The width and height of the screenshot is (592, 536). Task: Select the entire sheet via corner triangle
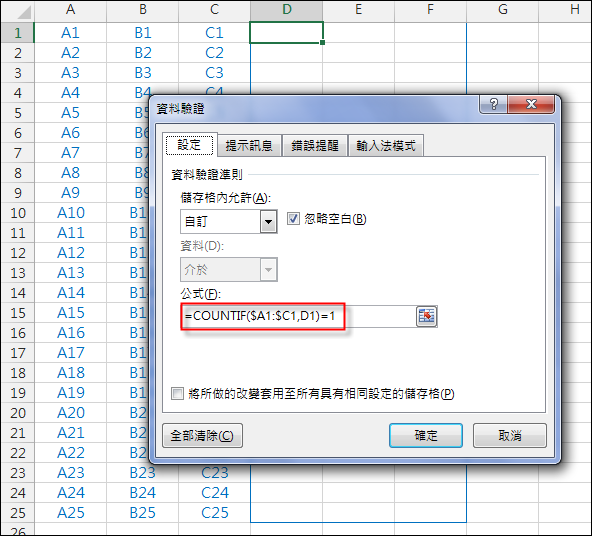coord(18,11)
